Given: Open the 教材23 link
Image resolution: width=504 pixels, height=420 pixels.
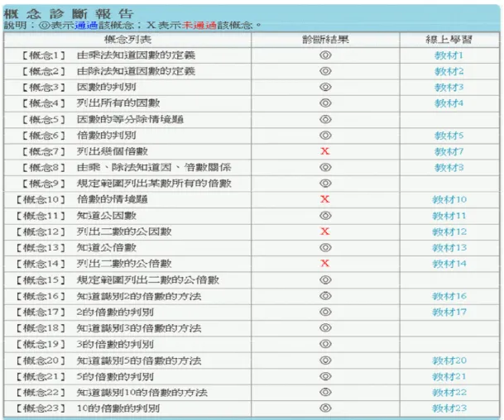Looking at the screenshot, I should coord(449,408).
